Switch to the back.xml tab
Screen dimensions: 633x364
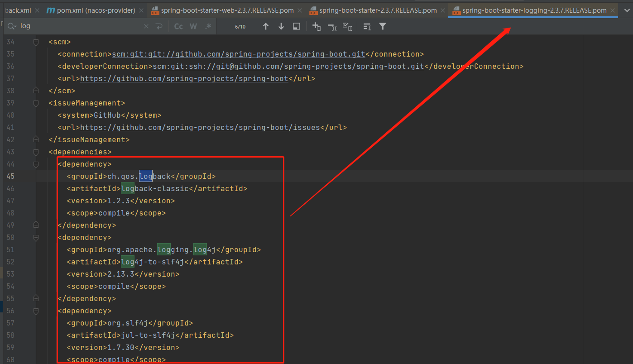point(18,10)
